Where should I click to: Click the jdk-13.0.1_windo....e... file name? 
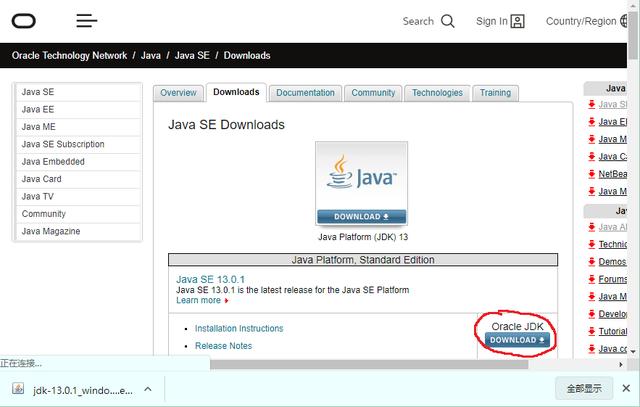tap(82, 390)
